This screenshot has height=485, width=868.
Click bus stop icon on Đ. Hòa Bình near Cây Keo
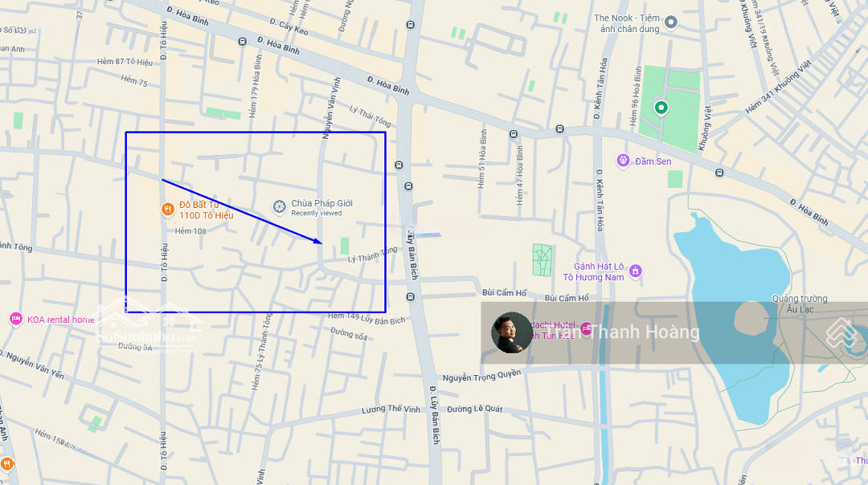pos(242,42)
